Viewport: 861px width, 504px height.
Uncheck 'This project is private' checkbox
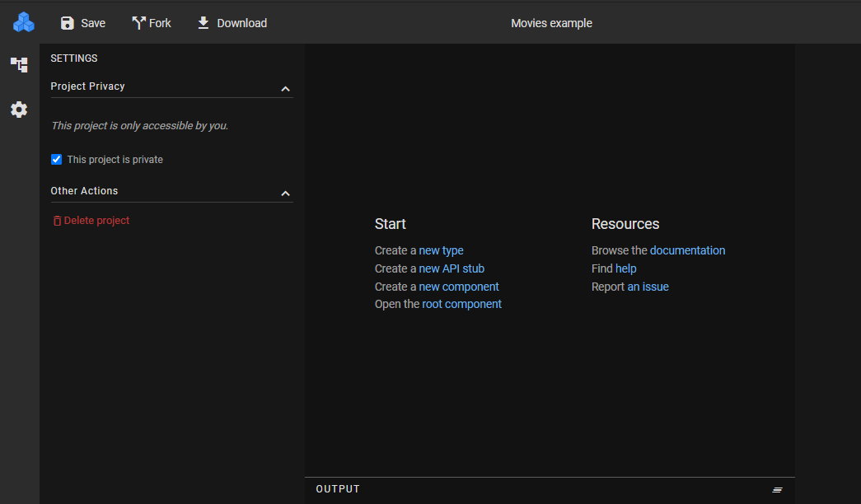57,159
